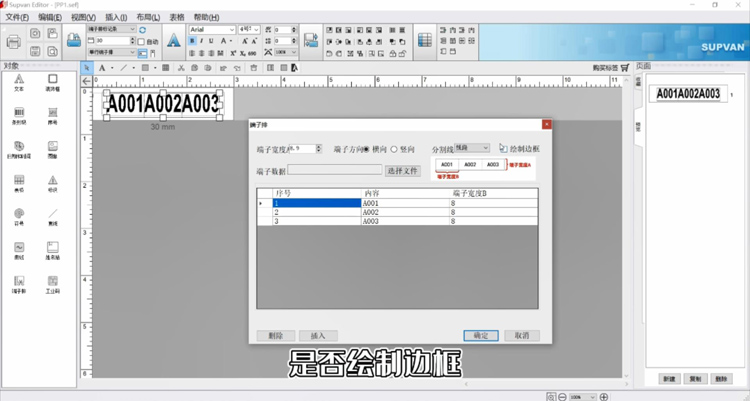The image size is (750, 401).
Task: Adjust the 端子宽度 spinner arrows
Action: pos(318,148)
